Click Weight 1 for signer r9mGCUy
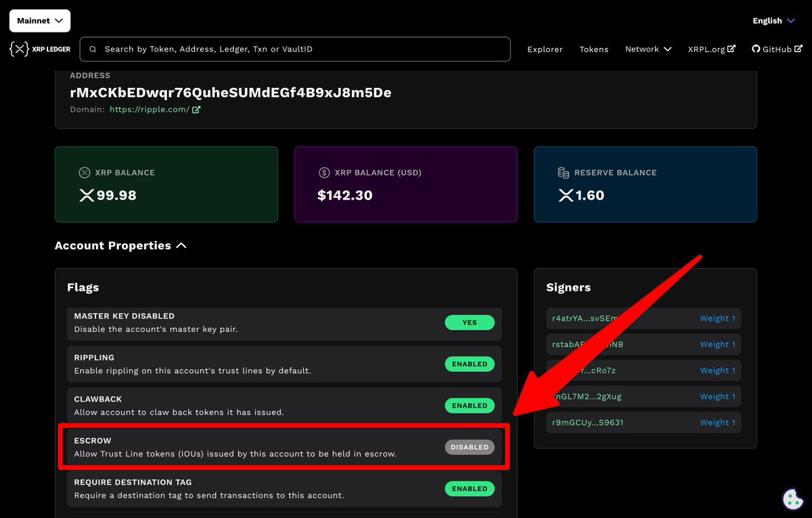Viewport: 812px width, 518px height. [x=718, y=423]
